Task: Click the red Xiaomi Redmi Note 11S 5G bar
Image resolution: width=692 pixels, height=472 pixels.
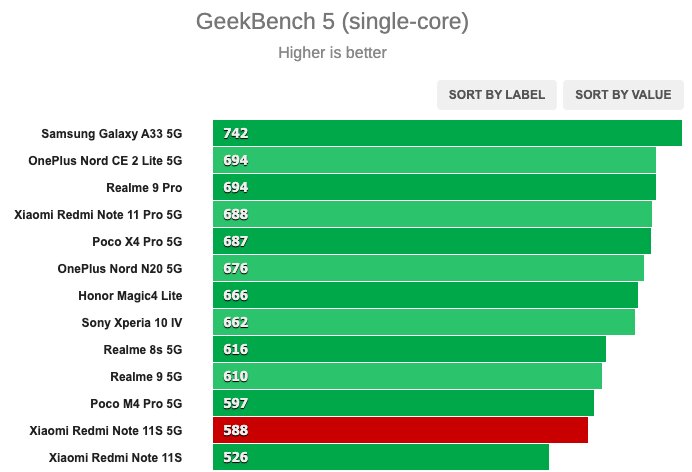Action: 400,430
